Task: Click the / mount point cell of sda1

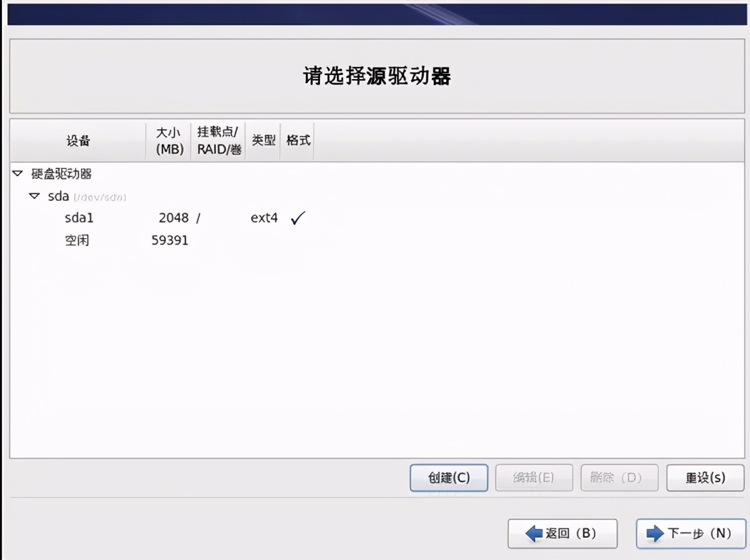Action: 198,218
